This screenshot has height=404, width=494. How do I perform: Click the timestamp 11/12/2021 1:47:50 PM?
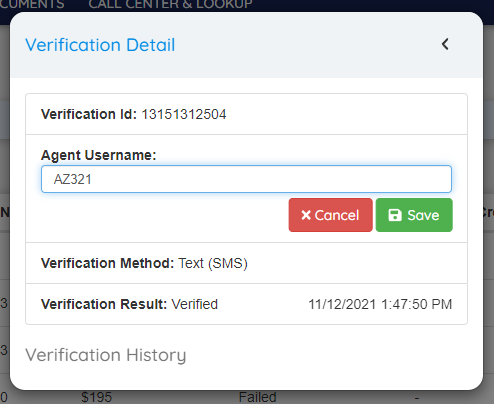pyautogui.click(x=380, y=304)
